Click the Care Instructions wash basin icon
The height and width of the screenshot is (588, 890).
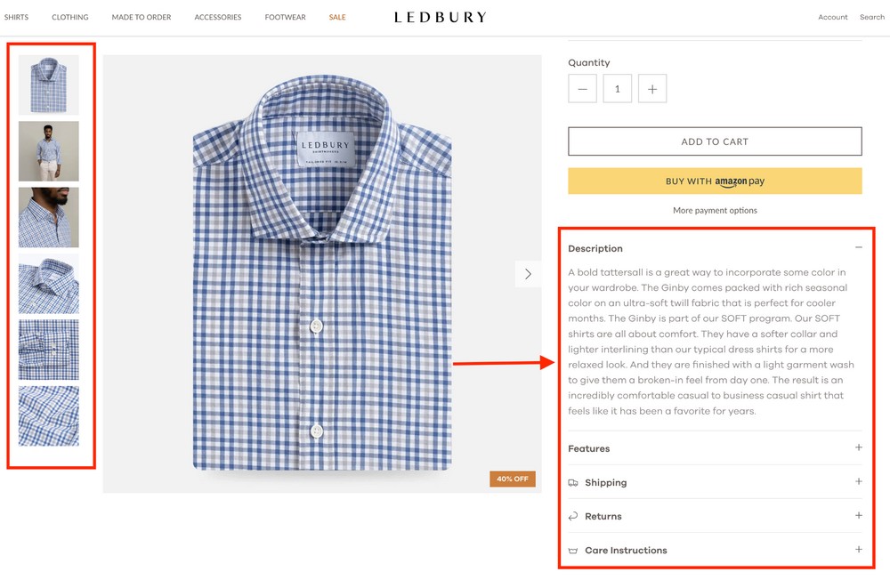click(574, 550)
